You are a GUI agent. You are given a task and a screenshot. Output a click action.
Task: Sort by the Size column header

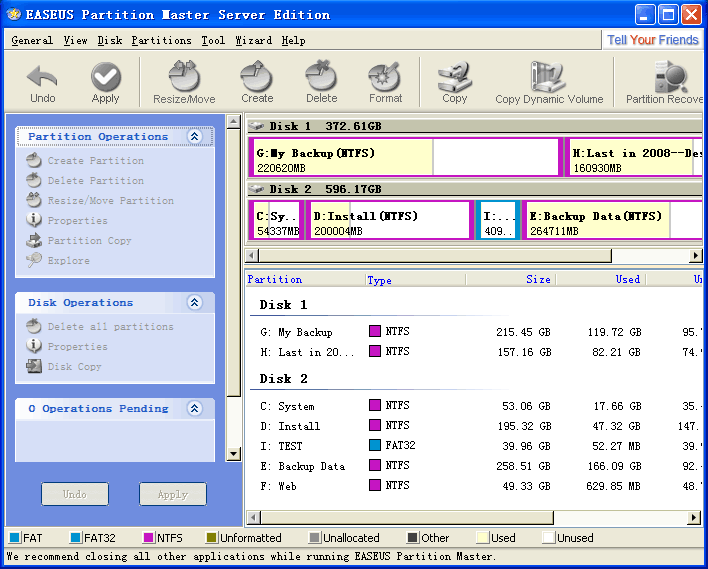tap(511, 280)
